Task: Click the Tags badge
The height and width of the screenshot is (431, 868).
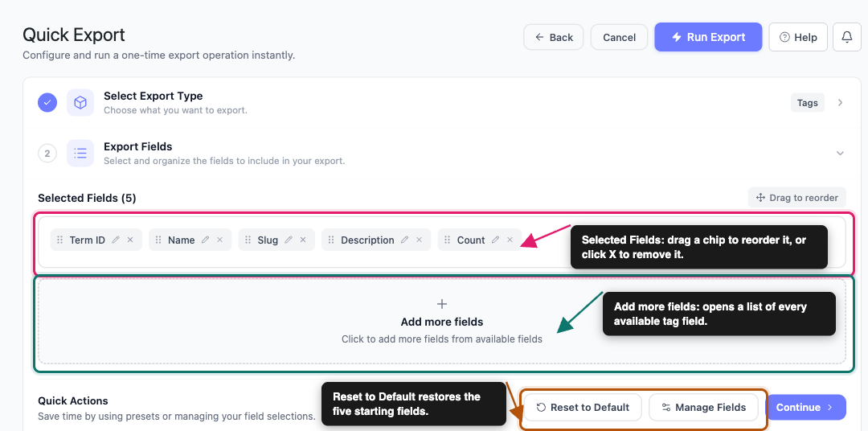Action: click(807, 102)
